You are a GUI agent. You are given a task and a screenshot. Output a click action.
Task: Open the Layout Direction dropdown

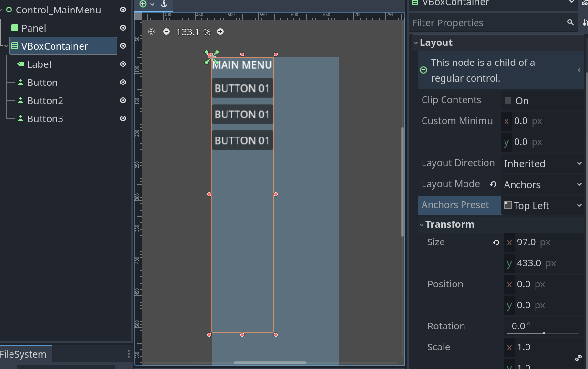click(x=543, y=163)
